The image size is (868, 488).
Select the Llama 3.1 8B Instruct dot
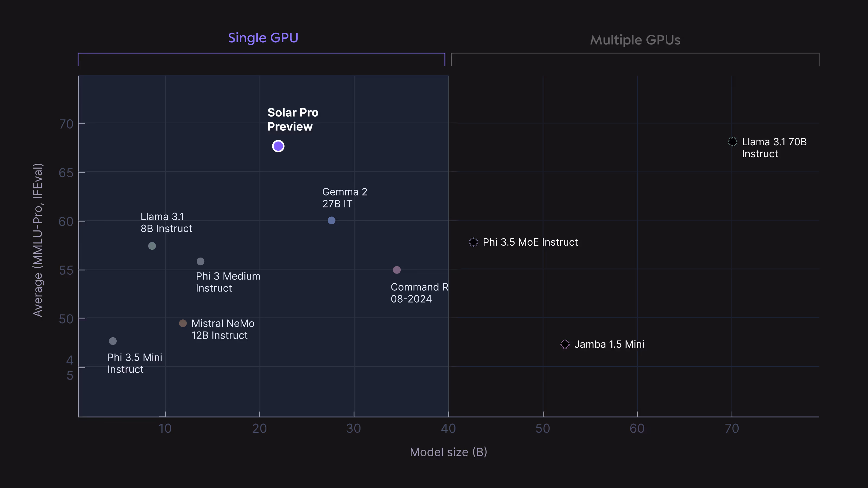[152, 246]
